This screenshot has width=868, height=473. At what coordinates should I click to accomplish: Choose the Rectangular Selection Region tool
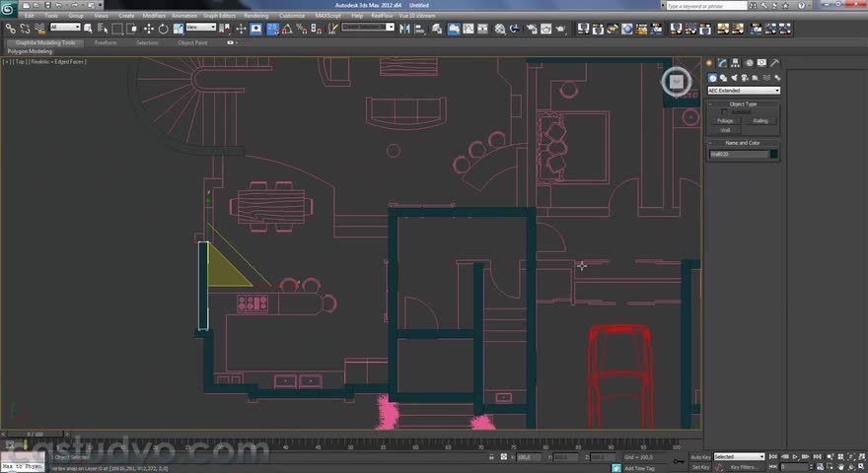pyautogui.click(x=116, y=29)
